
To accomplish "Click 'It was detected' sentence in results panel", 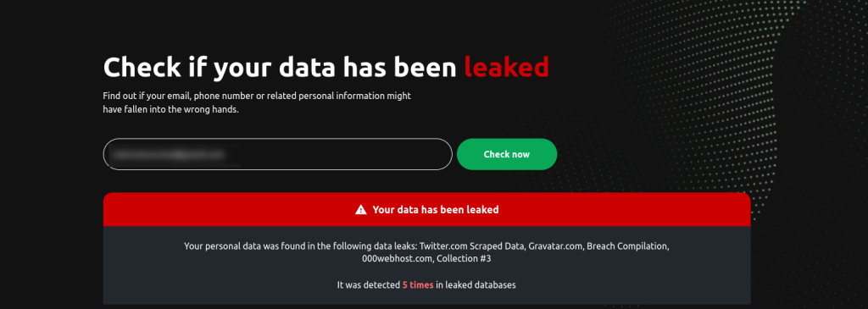I will point(368,285).
